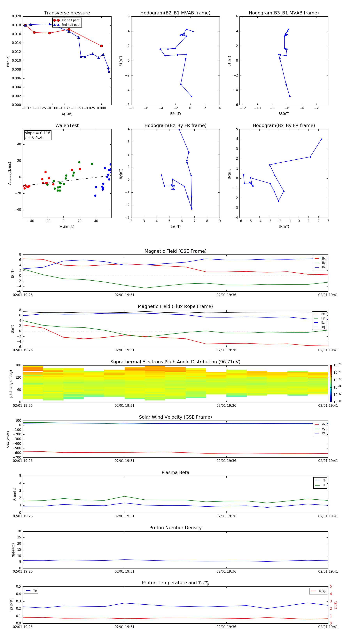Click '02/01 19:31' tick under GSE magnetic field
The width and height of the screenshot is (351, 644).
point(124,295)
